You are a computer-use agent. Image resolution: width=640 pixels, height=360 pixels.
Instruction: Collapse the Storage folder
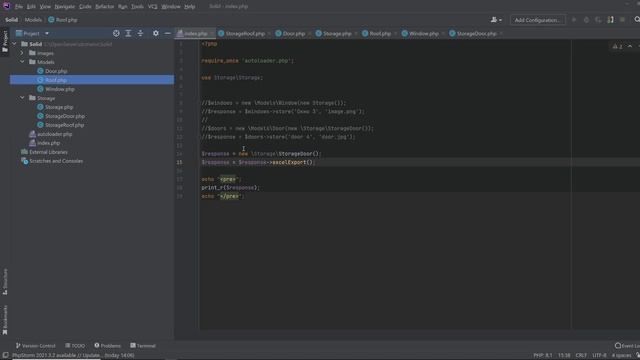click(x=22, y=98)
